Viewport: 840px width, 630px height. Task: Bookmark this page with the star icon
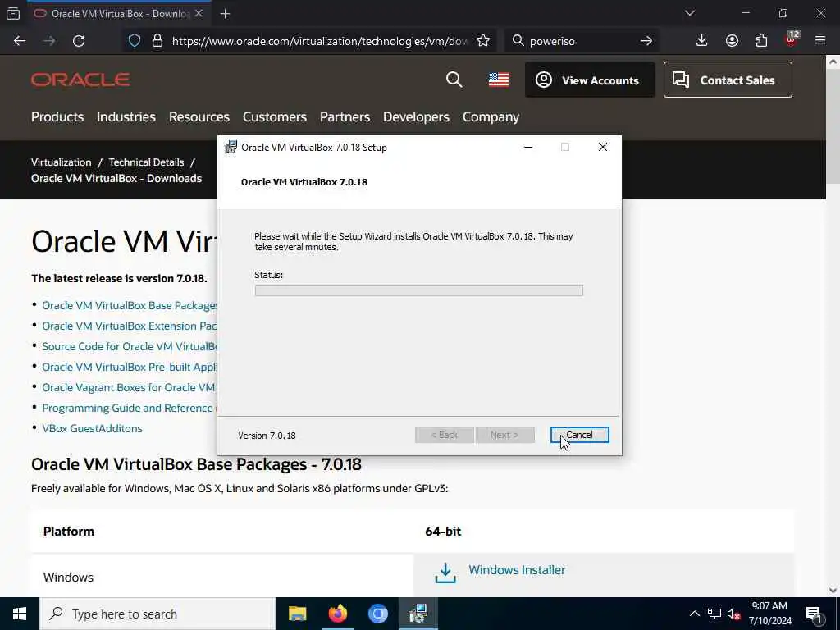[483, 41]
